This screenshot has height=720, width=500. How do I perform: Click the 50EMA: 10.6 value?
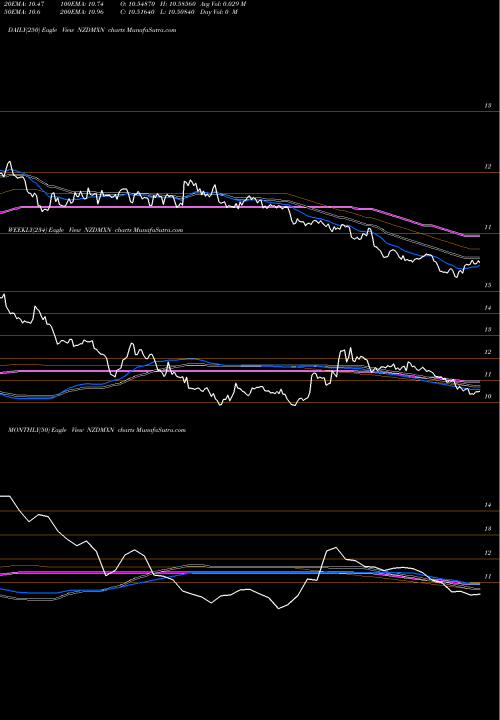coord(21,12)
